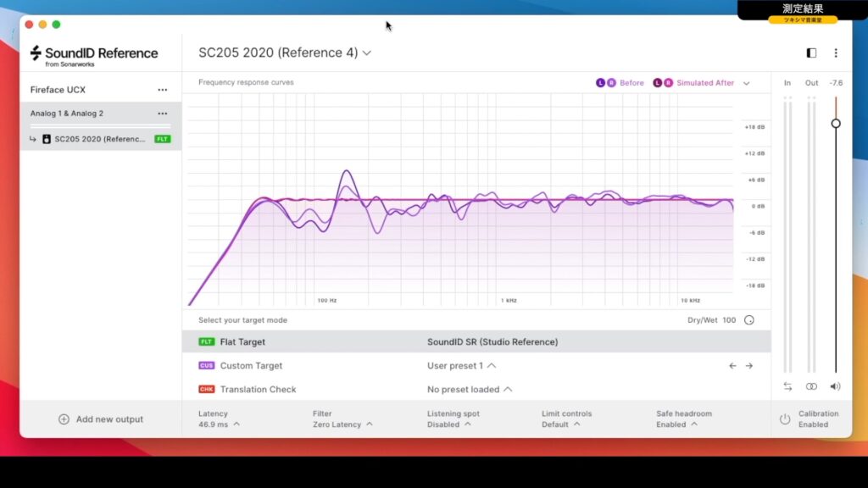The width and height of the screenshot is (868, 488).
Task: Minimize the window with the yellow button
Action: (x=42, y=25)
